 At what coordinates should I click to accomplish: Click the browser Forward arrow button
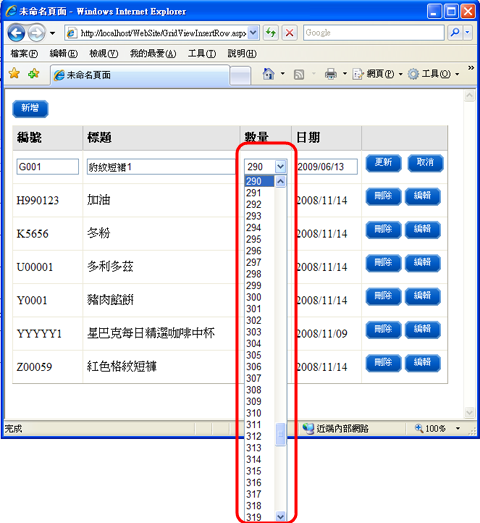(36, 33)
